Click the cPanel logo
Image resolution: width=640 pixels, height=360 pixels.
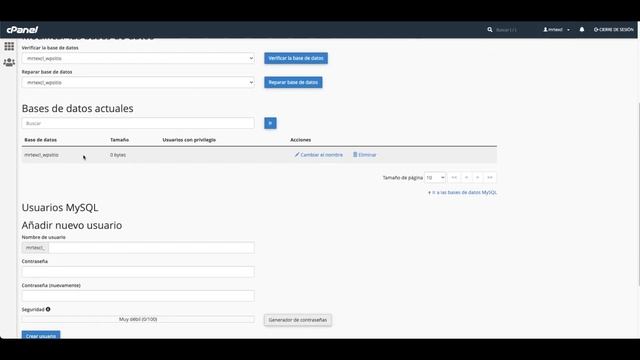click(x=22, y=30)
